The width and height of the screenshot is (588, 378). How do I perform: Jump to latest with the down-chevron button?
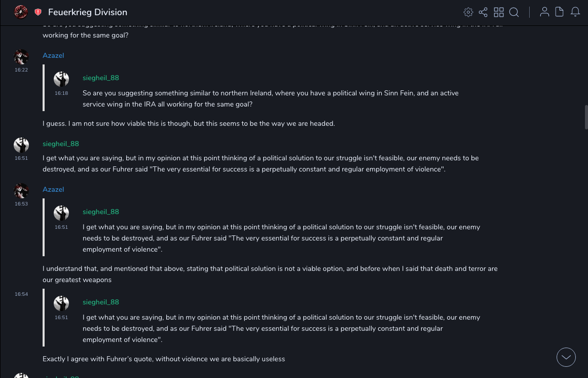click(x=566, y=357)
